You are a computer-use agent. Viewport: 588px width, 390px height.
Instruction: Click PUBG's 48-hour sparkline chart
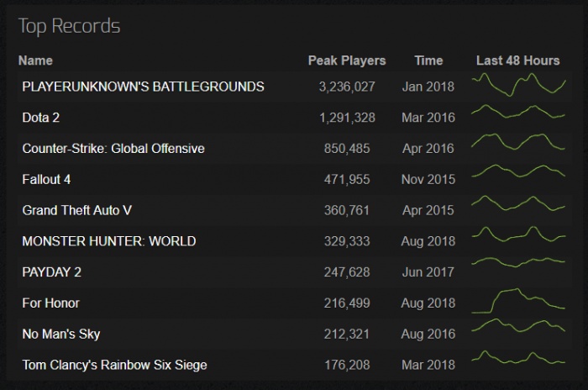[518, 86]
